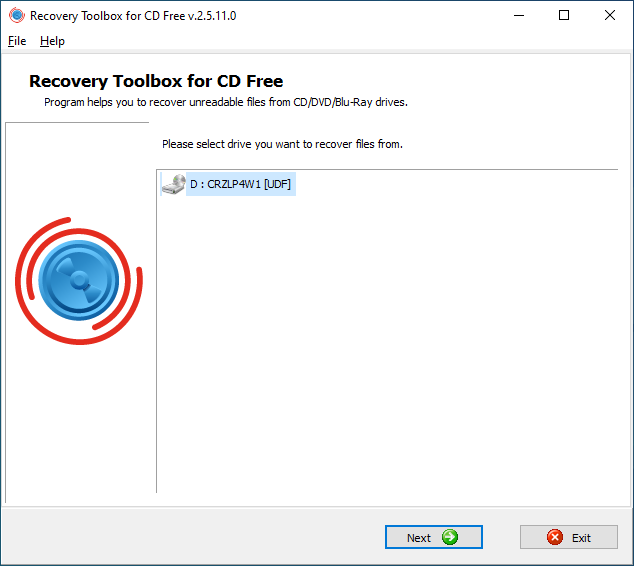Click the Recovery Toolbox app icon in title bar
The image size is (634, 566).
pyautogui.click(x=17, y=15)
